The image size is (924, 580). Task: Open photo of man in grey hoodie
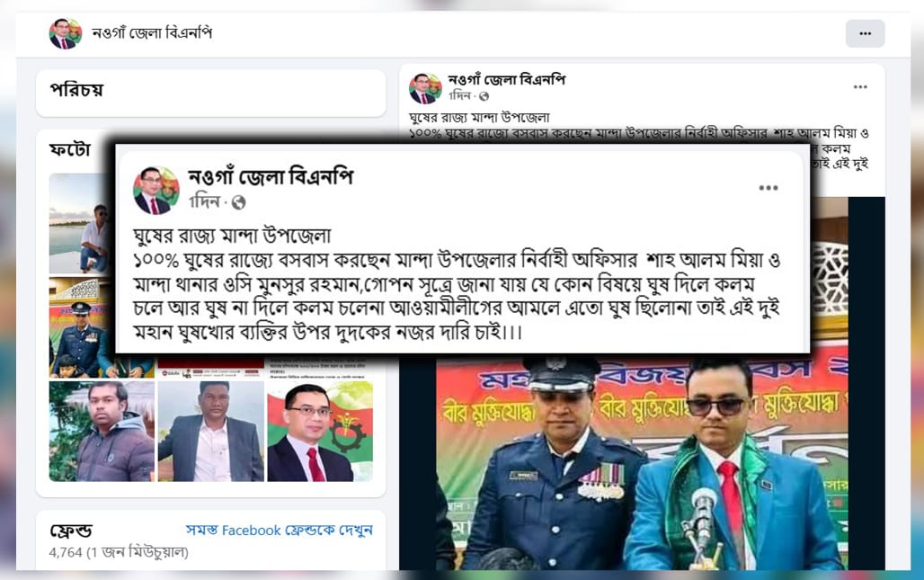(x=102, y=432)
